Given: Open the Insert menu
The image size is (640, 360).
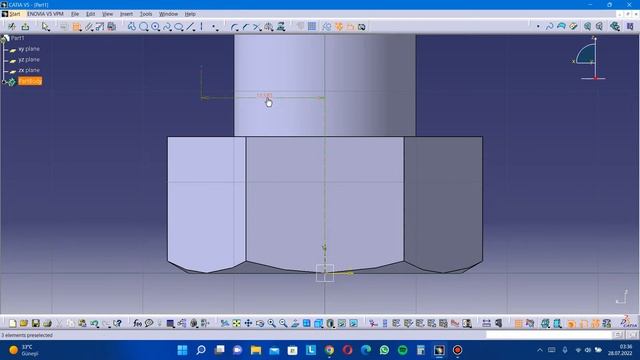Looking at the screenshot, I should [126, 14].
